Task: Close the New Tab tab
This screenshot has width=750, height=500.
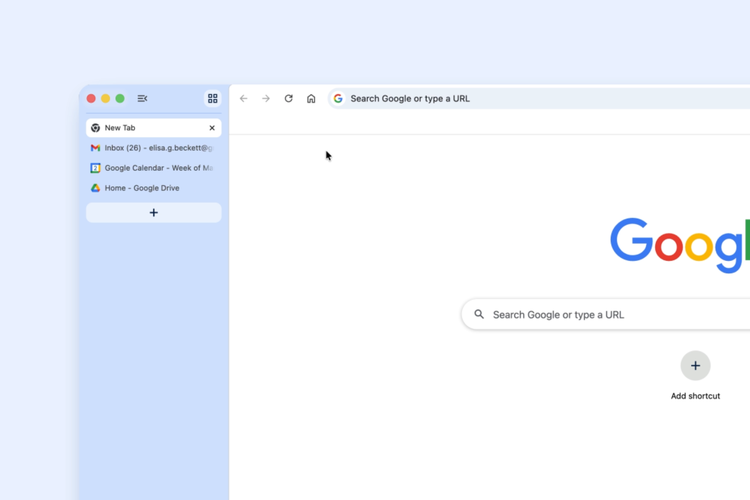Action: click(x=212, y=128)
